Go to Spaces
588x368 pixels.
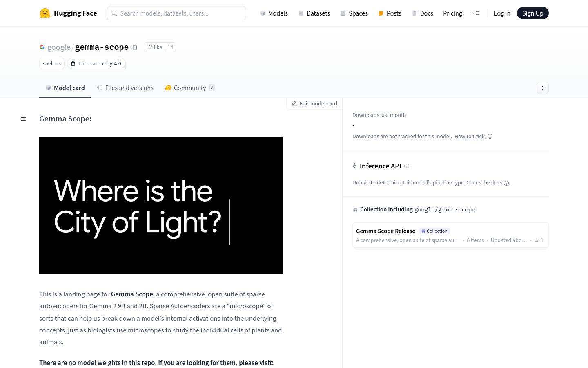click(354, 13)
